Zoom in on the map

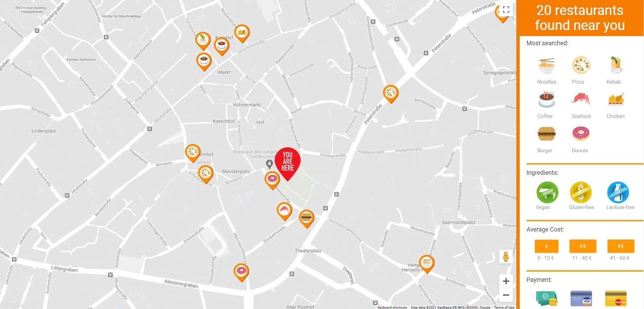pyautogui.click(x=506, y=281)
